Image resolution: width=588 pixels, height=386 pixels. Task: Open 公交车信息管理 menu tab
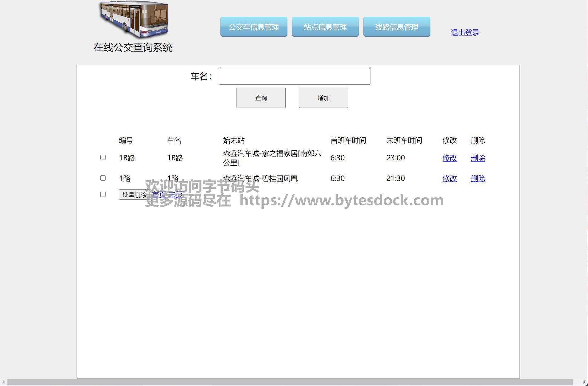point(254,27)
